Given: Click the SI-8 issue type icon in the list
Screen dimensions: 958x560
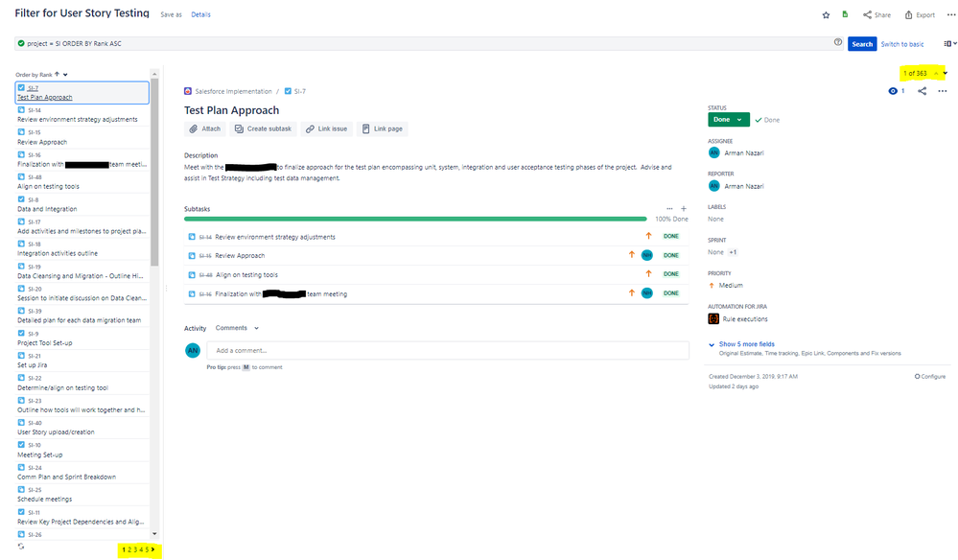Looking at the screenshot, I should click(21, 199).
